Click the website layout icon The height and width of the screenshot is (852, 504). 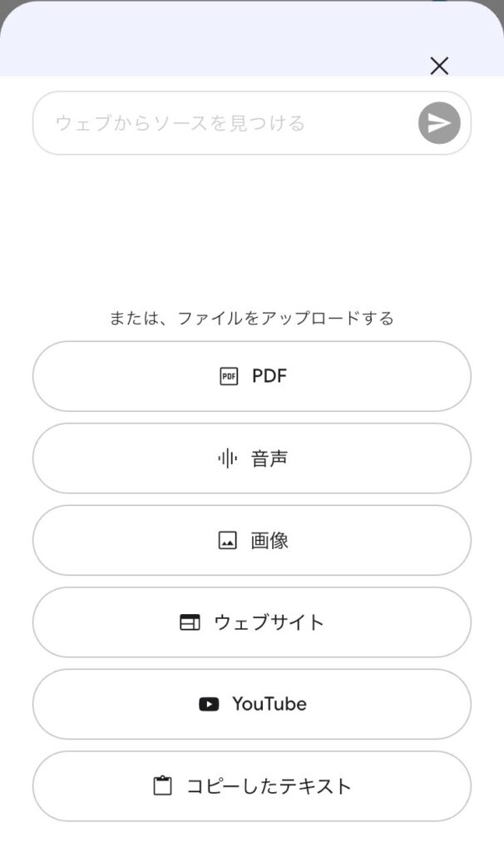pyautogui.click(x=190, y=622)
